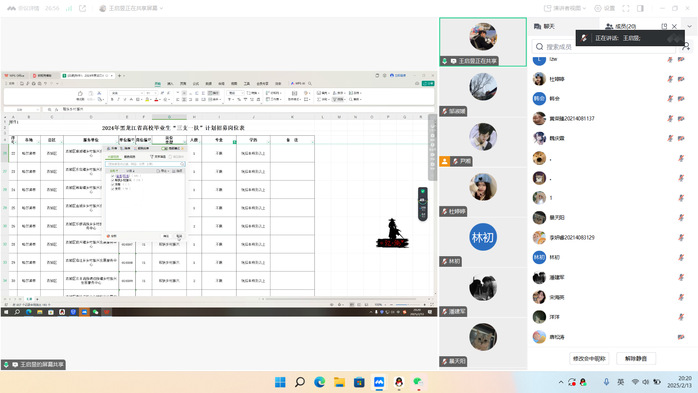Open the network signal status icon

69,8
